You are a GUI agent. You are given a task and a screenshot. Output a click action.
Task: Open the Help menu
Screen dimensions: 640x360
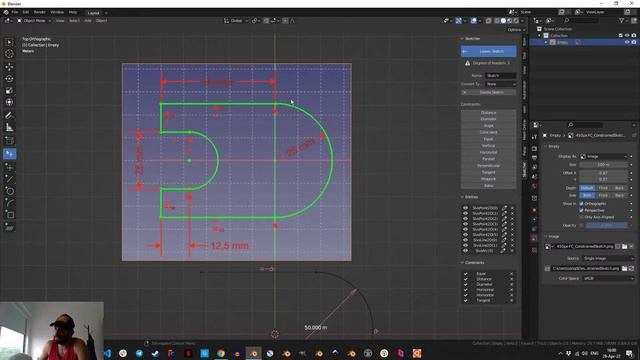pyautogui.click(x=73, y=12)
